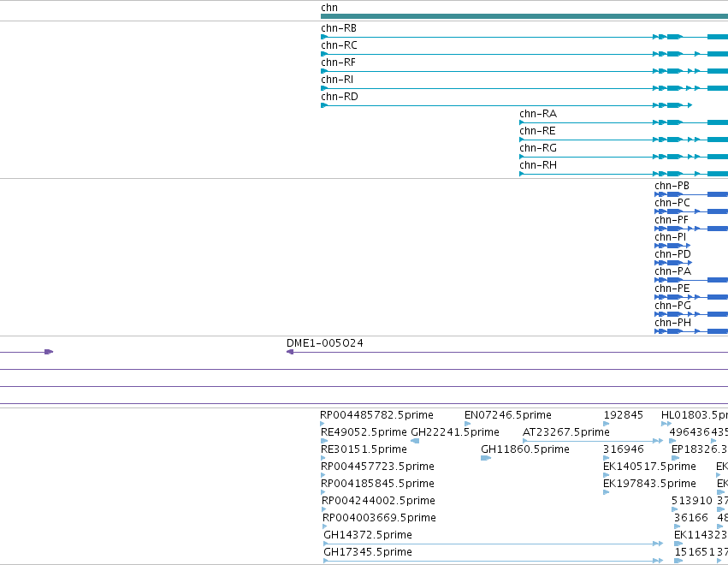Select the 513910 feature label
This screenshot has height=565, width=728.
click(x=692, y=501)
